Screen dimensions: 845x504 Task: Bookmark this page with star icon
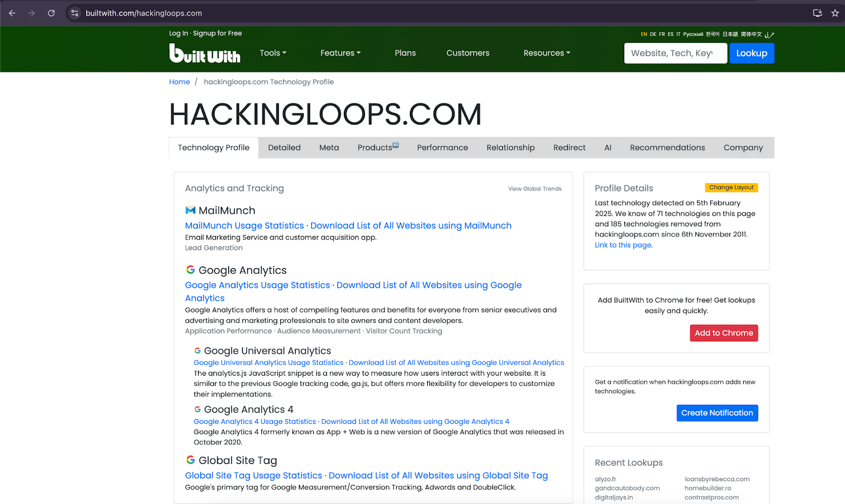pos(835,13)
